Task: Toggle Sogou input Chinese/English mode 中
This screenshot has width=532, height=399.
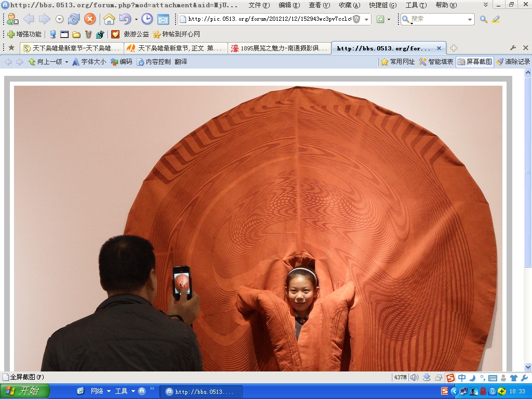Action: pos(462,378)
